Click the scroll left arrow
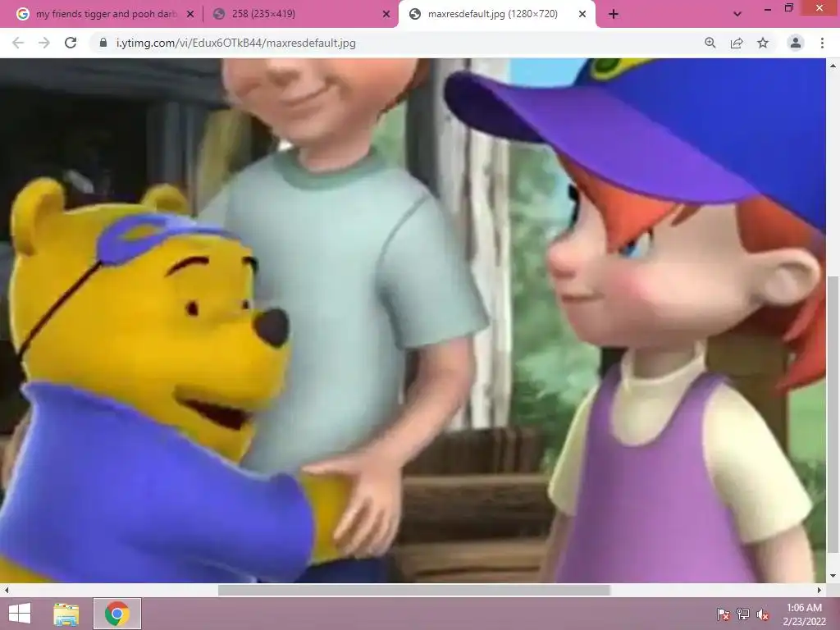This screenshot has height=630, width=840. [6, 590]
